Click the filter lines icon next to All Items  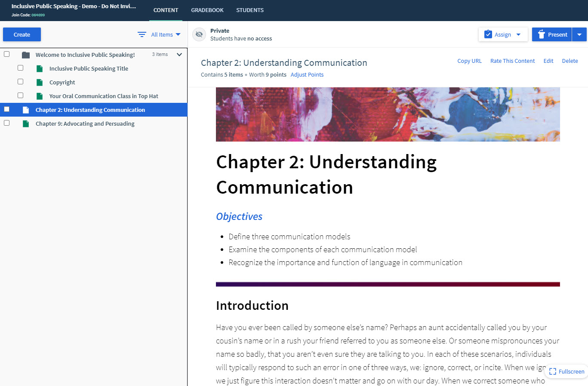(142, 34)
